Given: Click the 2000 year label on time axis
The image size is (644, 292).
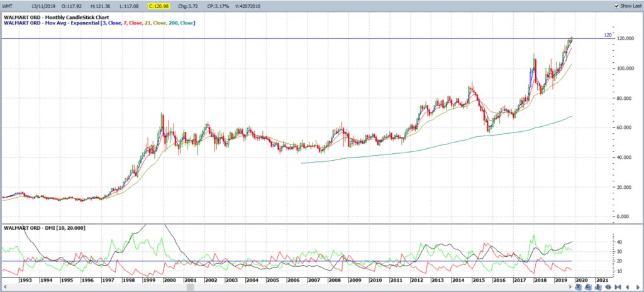Looking at the screenshot, I should (170, 280).
